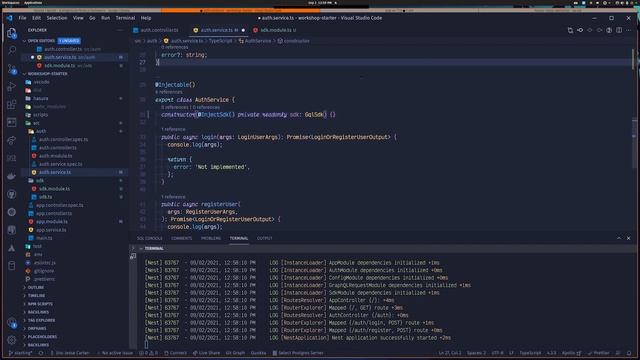Click the synchronize changes icon in status bar

(x=41, y=353)
